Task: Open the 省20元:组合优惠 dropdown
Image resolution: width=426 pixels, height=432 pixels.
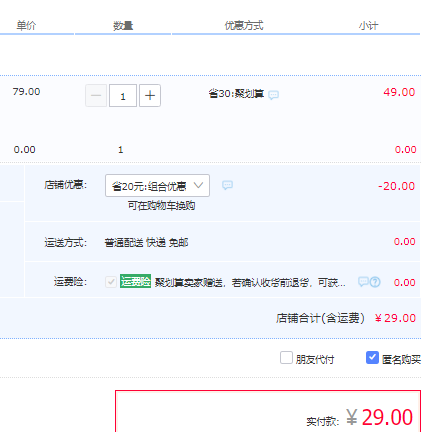Action: coord(157,185)
